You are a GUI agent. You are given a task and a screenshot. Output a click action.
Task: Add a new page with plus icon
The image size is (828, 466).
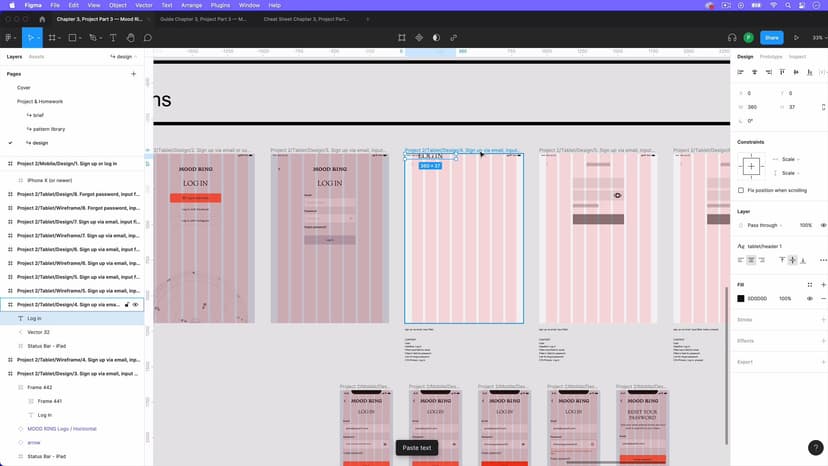coord(134,74)
